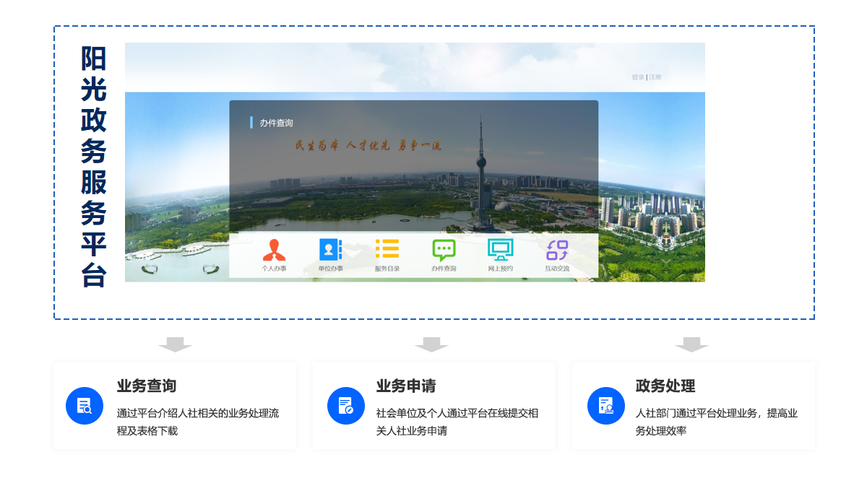Screen dimensions: 867x504
Task: Click the blue circular 业务查询 document-search icon
Action: (85, 406)
